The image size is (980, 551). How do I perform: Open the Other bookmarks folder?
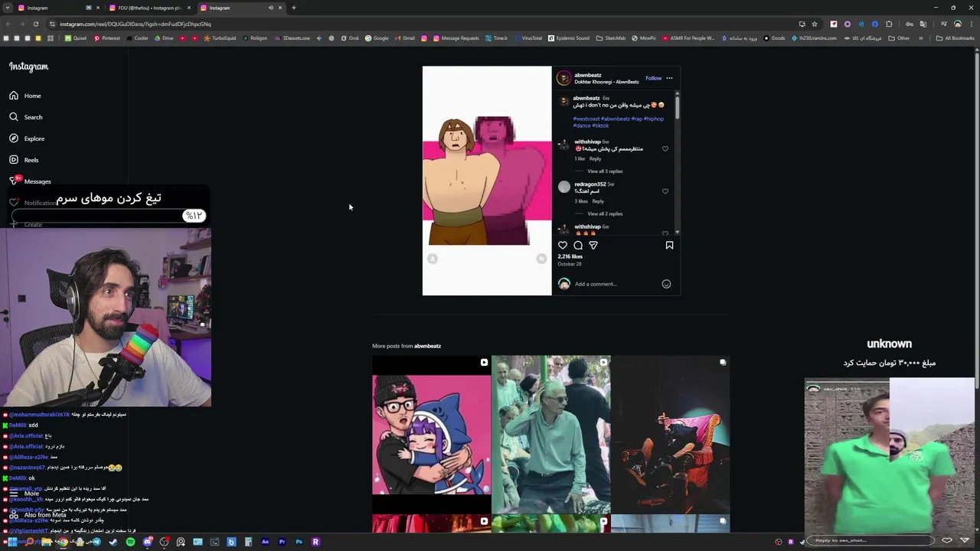click(900, 38)
